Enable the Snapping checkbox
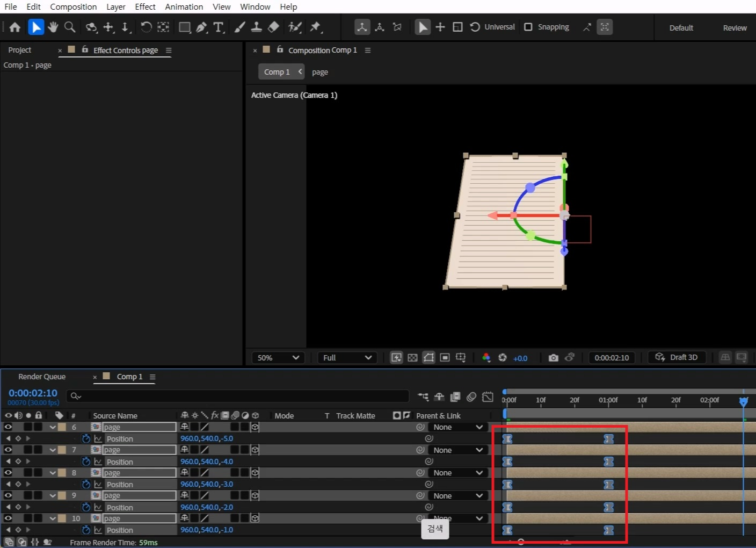This screenshot has width=756, height=548. tap(528, 27)
